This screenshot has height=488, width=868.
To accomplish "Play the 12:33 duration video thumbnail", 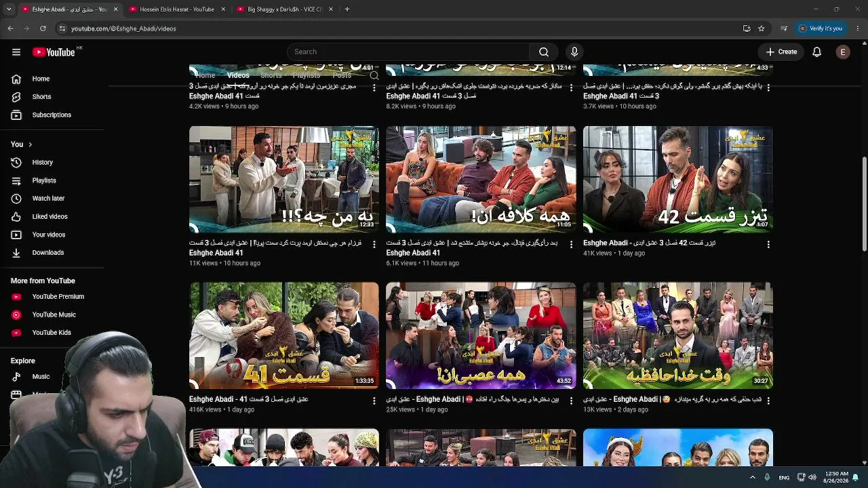I will point(284,180).
